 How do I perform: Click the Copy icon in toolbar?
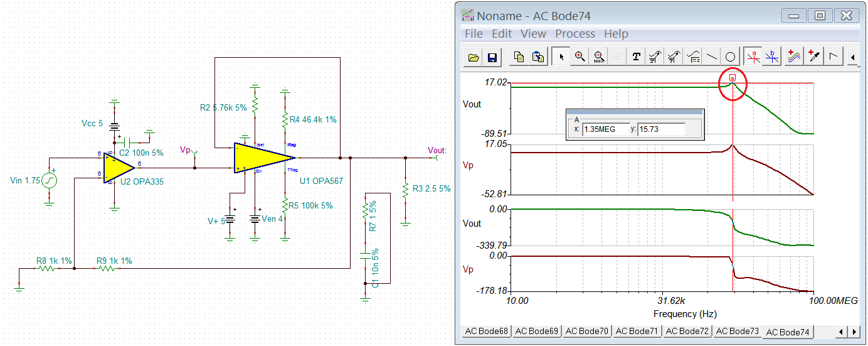pos(519,57)
